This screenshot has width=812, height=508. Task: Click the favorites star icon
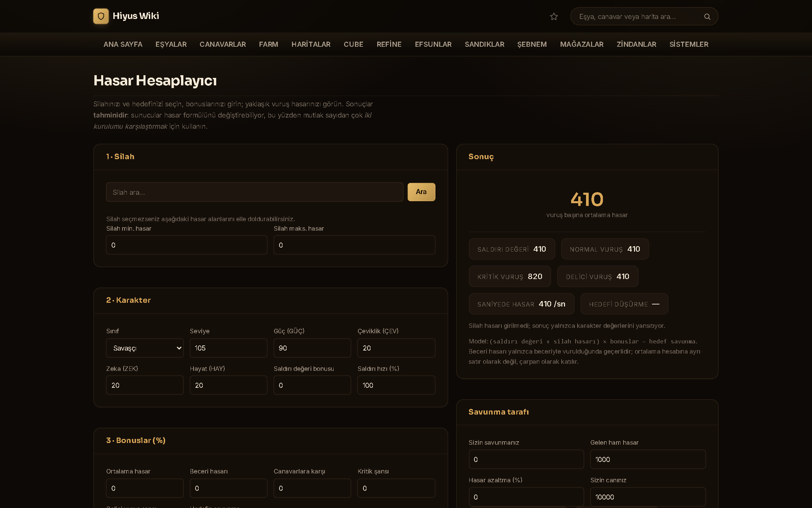(x=554, y=17)
